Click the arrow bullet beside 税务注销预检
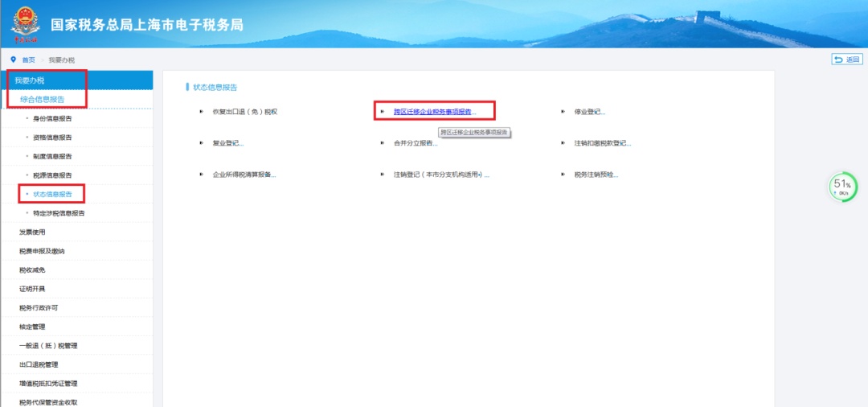The width and height of the screenshot is (868, 407). coord(563,175)
